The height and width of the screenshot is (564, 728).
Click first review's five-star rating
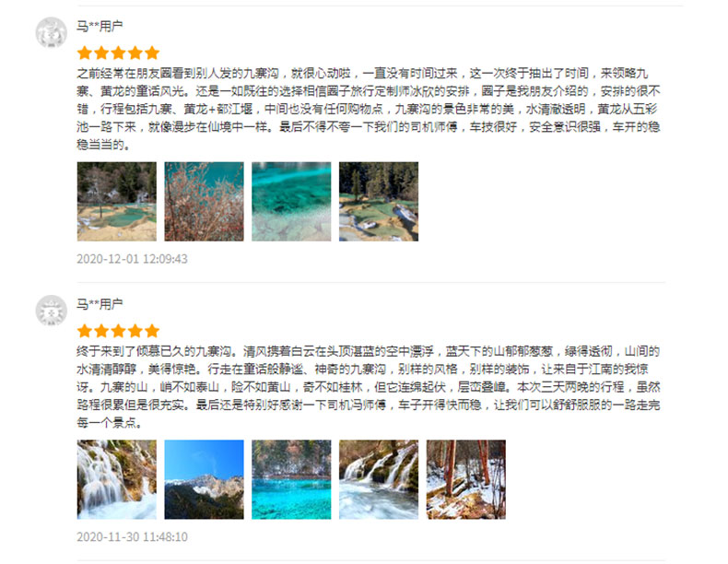[x=118, y=53]
